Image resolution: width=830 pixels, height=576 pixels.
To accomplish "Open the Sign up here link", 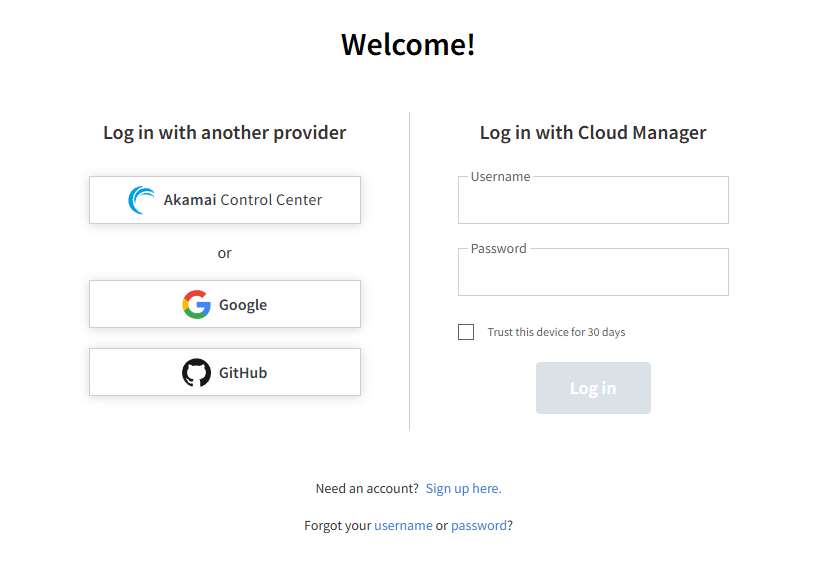I will click(463, 488).
